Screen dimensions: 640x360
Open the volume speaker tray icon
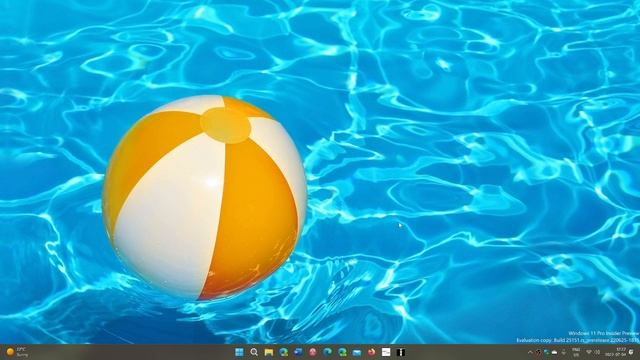tap(597, 352)
